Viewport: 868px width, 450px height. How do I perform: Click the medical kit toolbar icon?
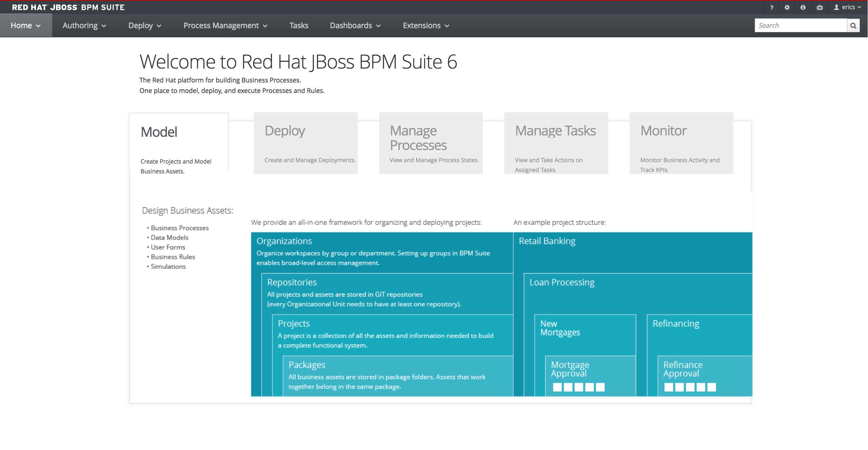[x=820, y=7]
